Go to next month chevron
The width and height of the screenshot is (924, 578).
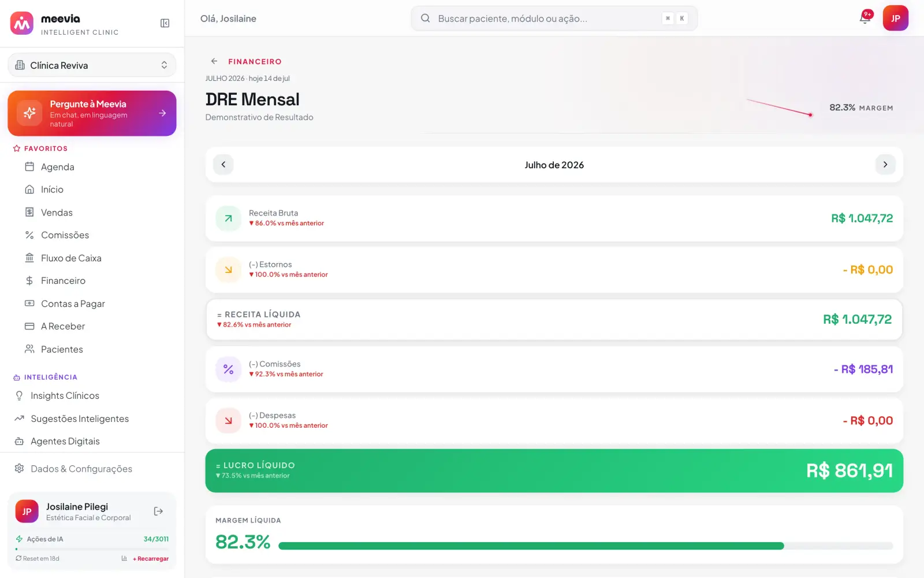pos(885,165)
